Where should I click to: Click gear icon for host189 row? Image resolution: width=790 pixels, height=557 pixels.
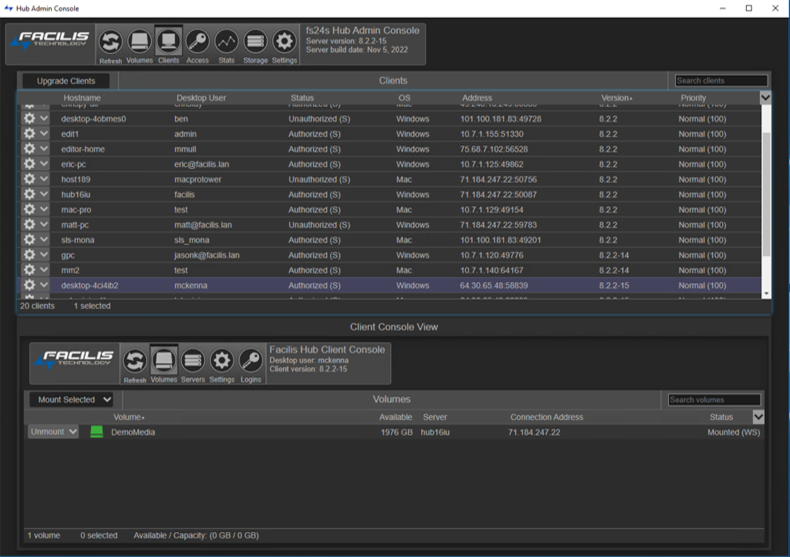(x=29, y=179)
